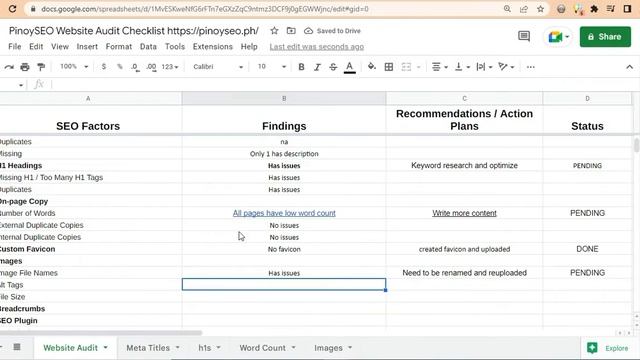Reload the page with the browser refresh icon

(x=12, y=9)
